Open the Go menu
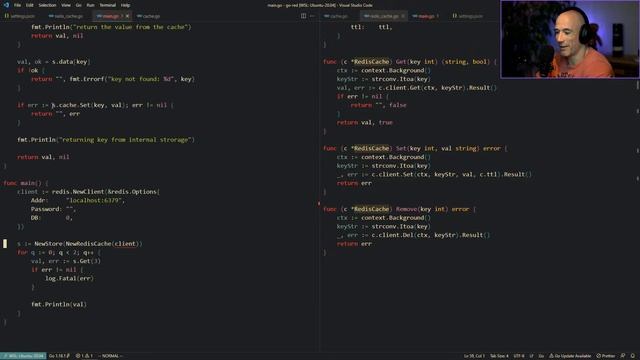This screenshot has height=360, width=640. (x=78, y=5)
